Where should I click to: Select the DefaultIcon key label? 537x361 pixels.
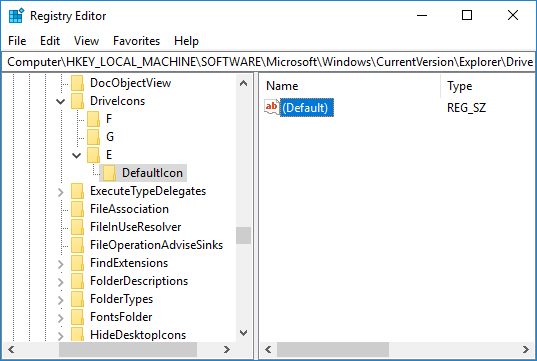point(152,173)
